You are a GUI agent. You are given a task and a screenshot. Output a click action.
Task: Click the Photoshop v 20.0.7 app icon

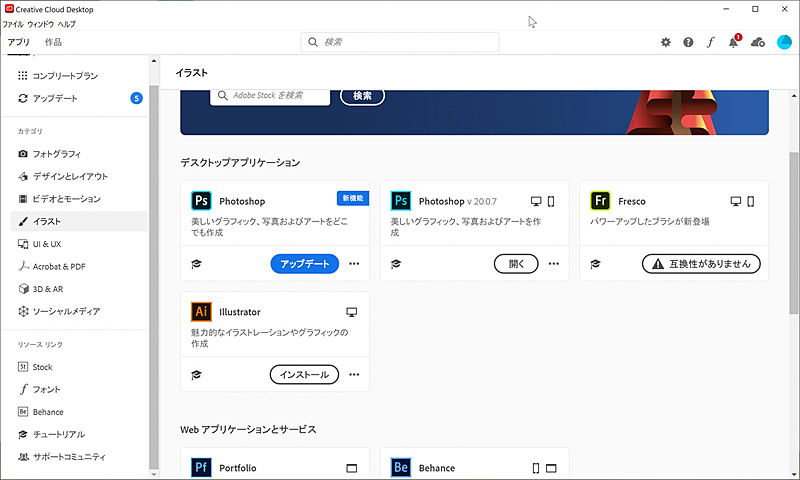point(401,201)
